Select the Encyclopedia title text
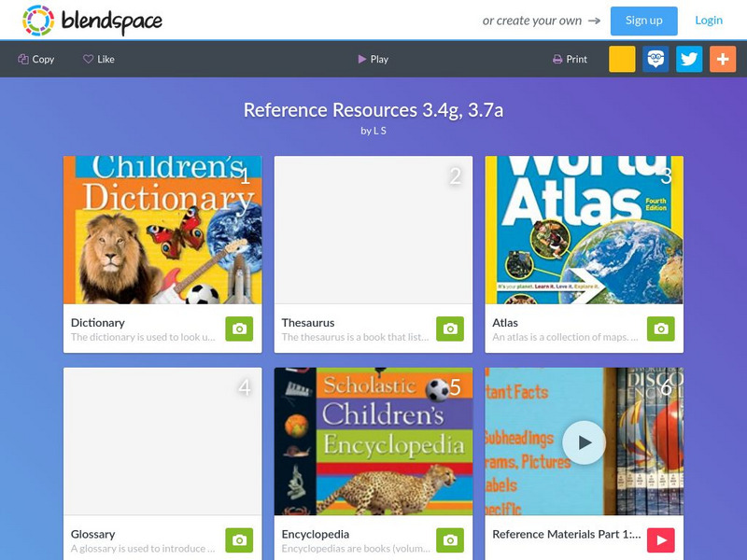Viewport: 747px width, 560px height. pos(316,534)
